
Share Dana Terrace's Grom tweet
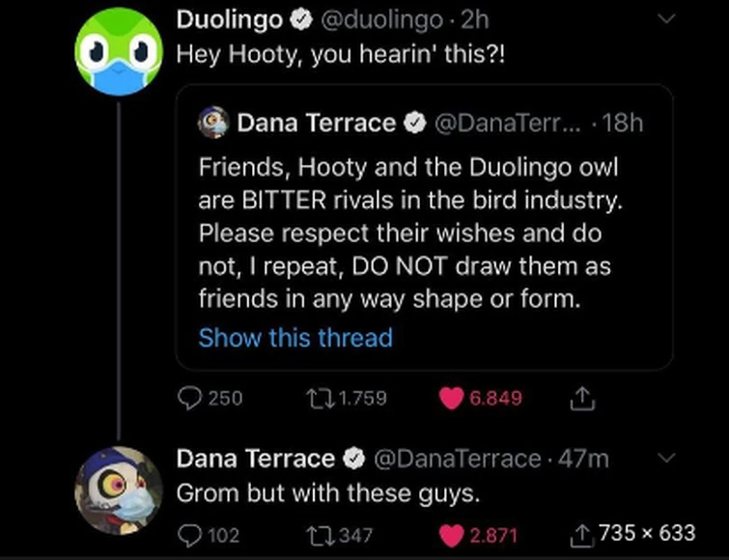[583, 534]
